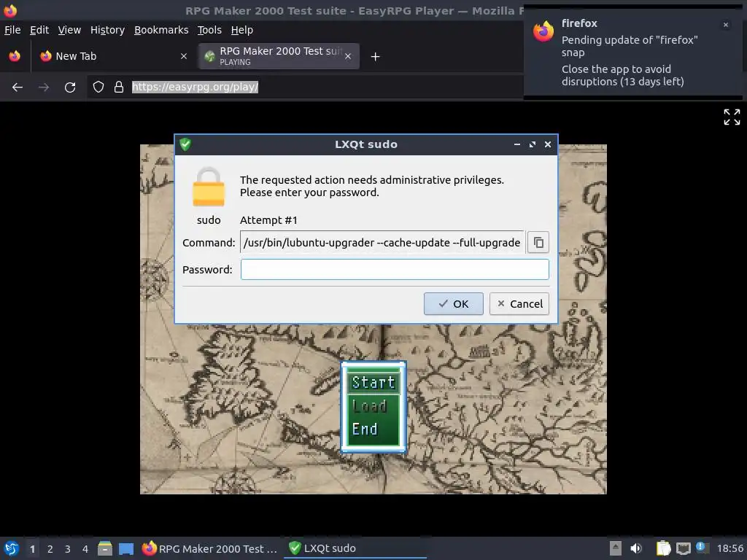Image resolution: width=747 pixels, height=560 pixels.
Task: Go back with the back arrow
Action: (18, 87)
